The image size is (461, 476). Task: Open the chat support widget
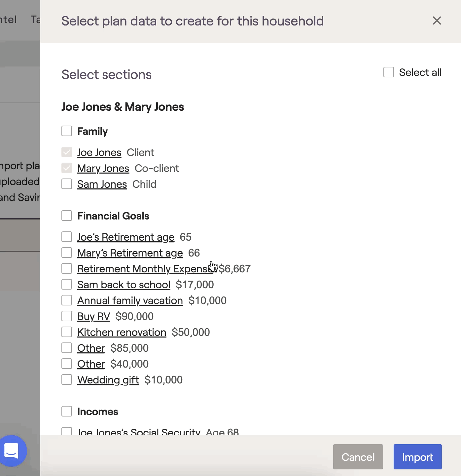12,451
